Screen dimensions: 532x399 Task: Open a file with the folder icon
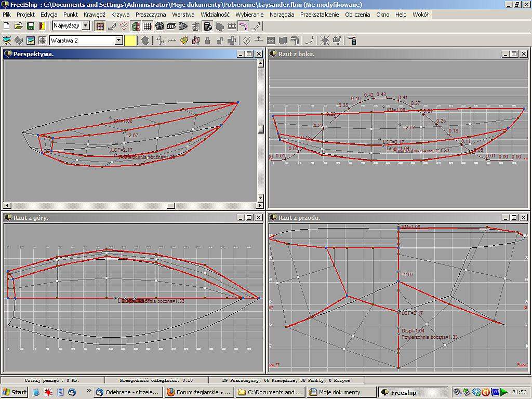18,26
